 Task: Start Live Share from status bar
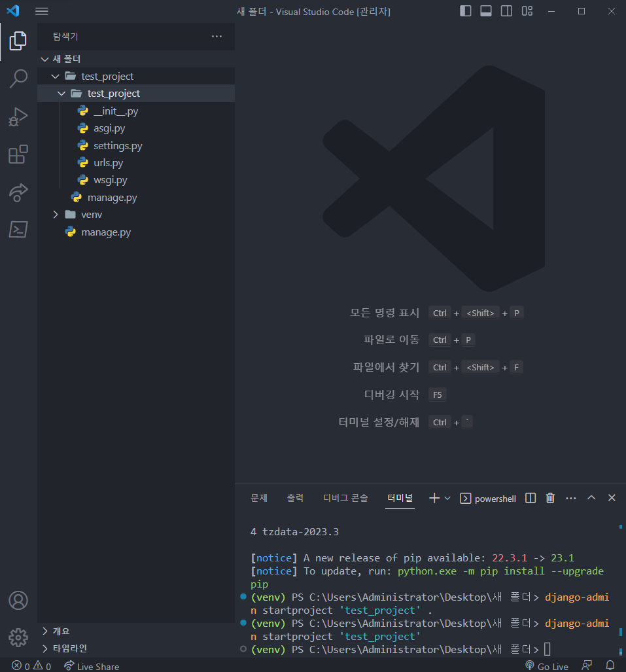coord(92,666)
